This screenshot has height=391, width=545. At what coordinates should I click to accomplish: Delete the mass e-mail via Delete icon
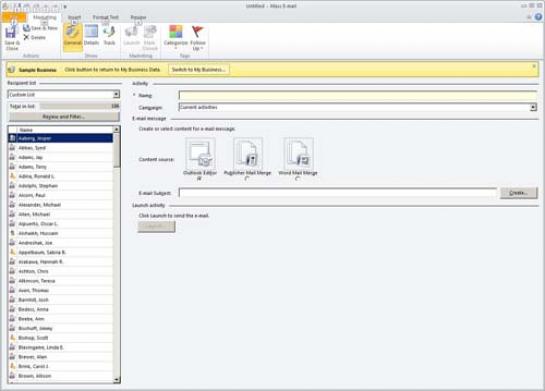pyautogui.click(x=26, y=37)
